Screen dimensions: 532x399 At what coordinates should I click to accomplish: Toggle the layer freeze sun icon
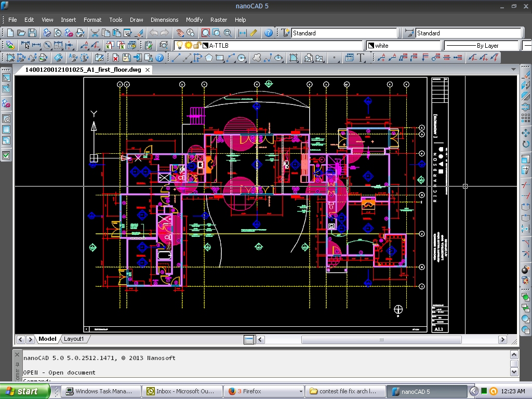pyautogui.click(x=188, y=46)
